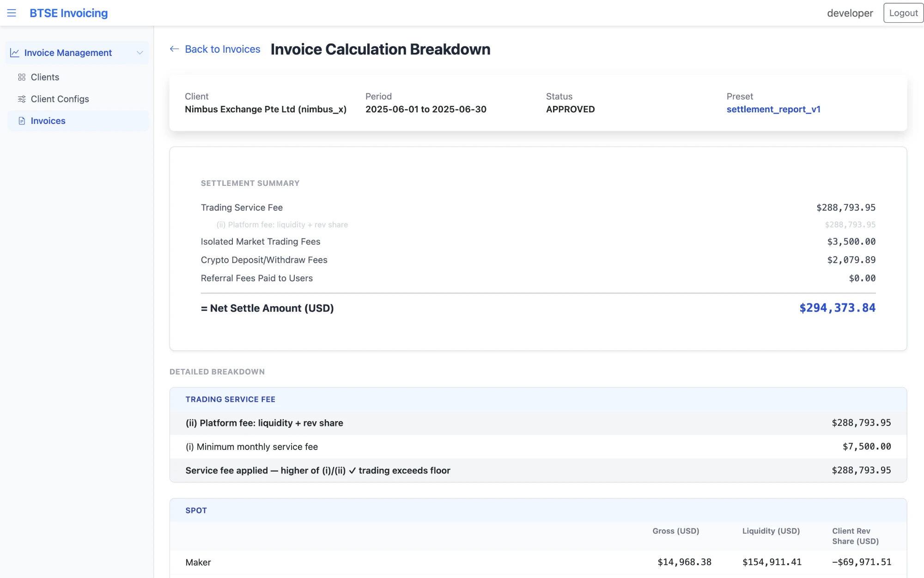Click the $7,500.00 minimum fee value
The height and width of the screenshot is (578, 924).
867,447
